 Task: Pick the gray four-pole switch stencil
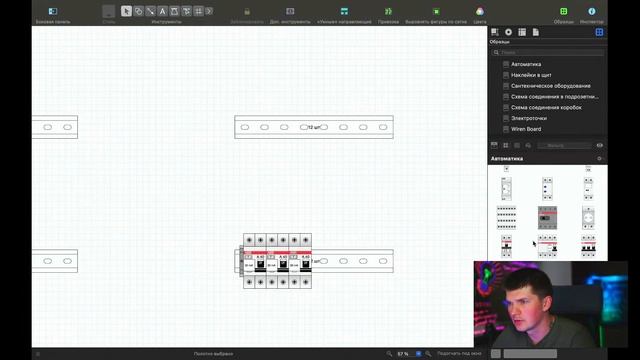point(547,218)
